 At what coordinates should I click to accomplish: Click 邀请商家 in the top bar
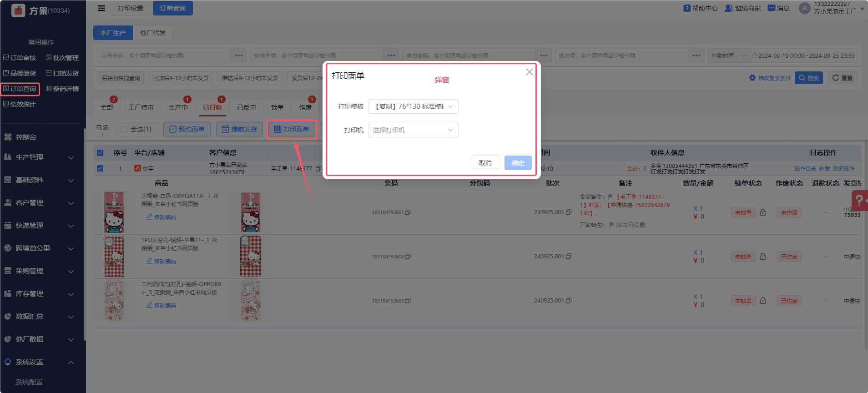743,8
